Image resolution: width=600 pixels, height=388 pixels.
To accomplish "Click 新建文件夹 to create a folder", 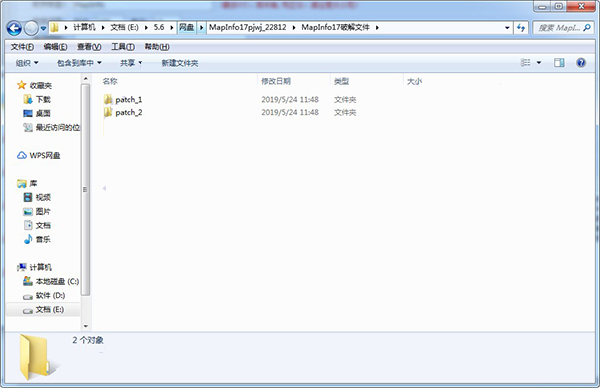I will click(x=180, y=63).
